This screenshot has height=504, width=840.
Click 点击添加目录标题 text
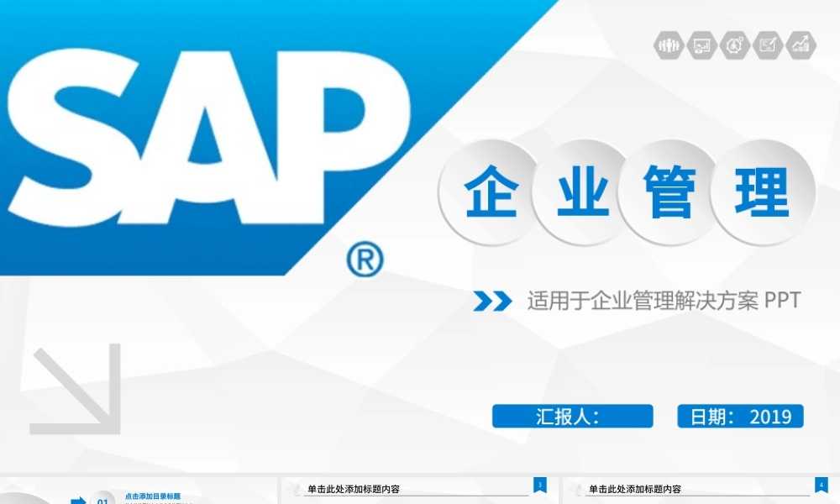pos(153,496)
